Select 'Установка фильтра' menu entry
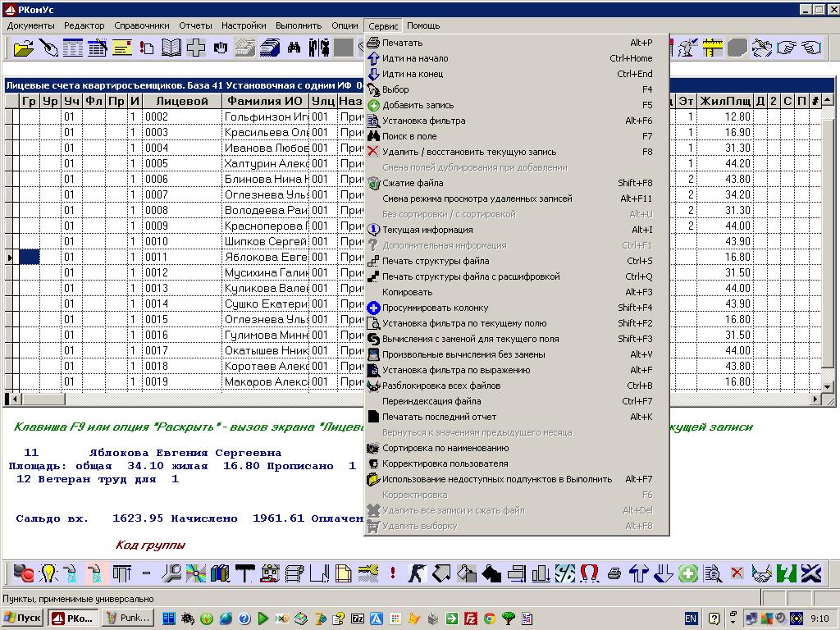 point(423,121)
